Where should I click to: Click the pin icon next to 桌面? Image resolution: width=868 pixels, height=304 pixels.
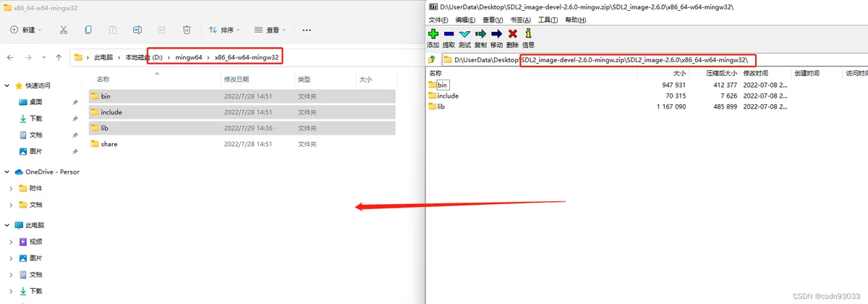(75, 102)
